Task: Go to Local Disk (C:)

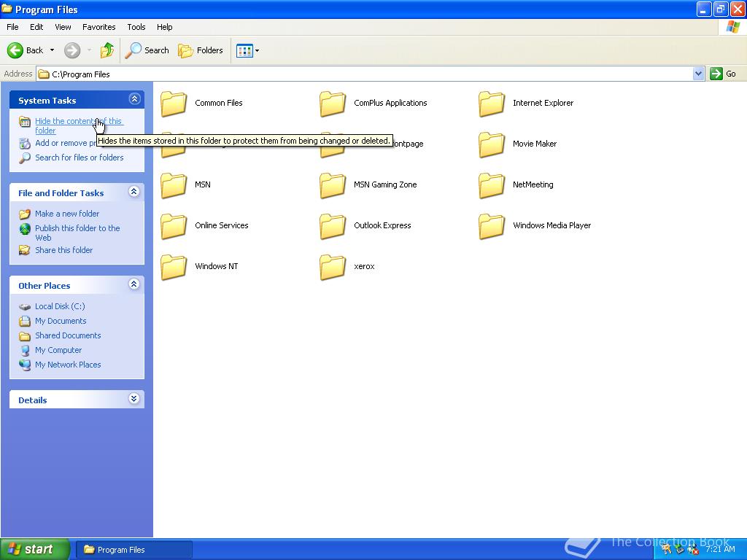Action: (60, 306)
